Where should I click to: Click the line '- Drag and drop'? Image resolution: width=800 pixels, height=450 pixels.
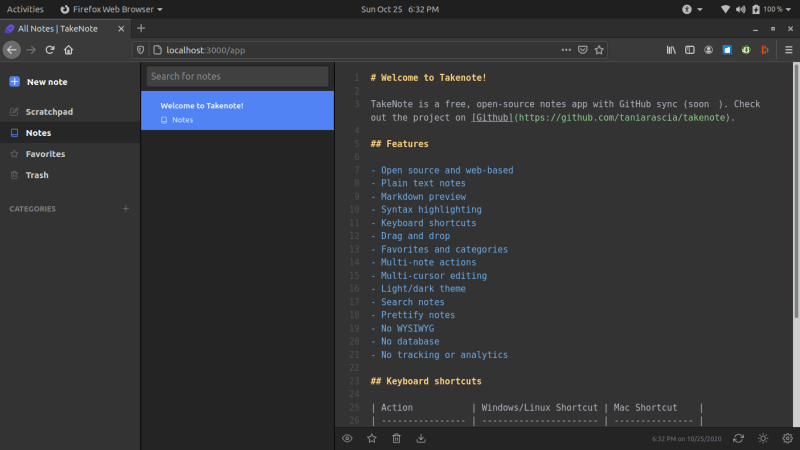coord(410,236)
